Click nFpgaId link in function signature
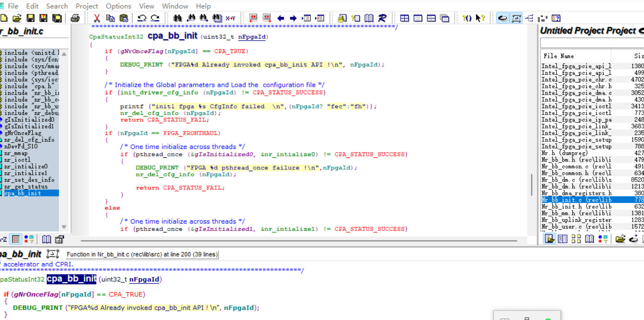644x320 pixels. (252, 37)
